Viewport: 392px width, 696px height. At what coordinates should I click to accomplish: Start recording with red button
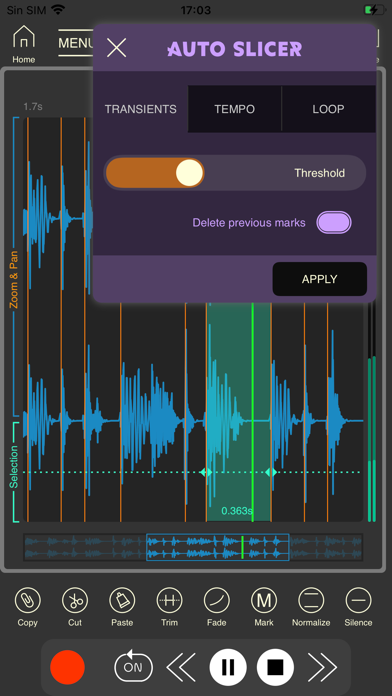[x=67, y=667]
